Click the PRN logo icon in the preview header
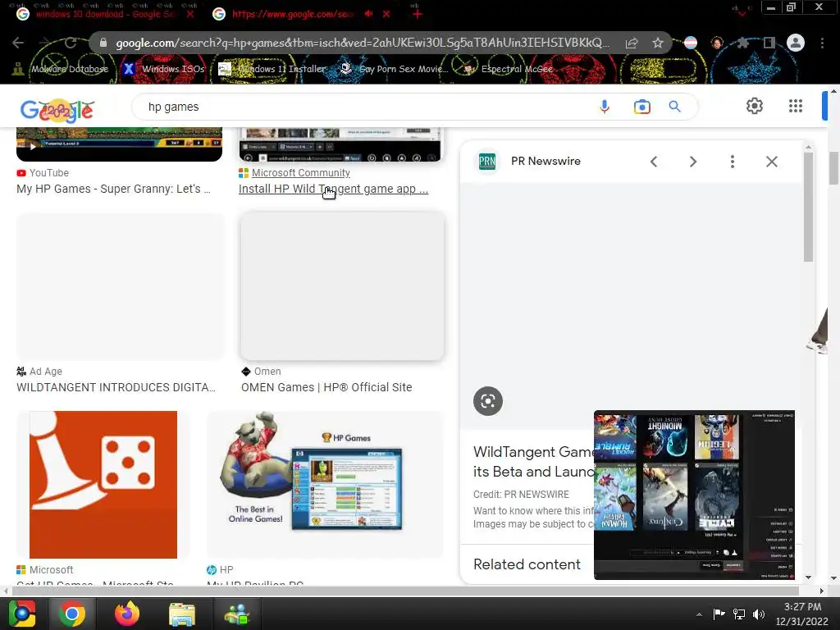Screen dimensions: 840x630 tap(487, 162)
